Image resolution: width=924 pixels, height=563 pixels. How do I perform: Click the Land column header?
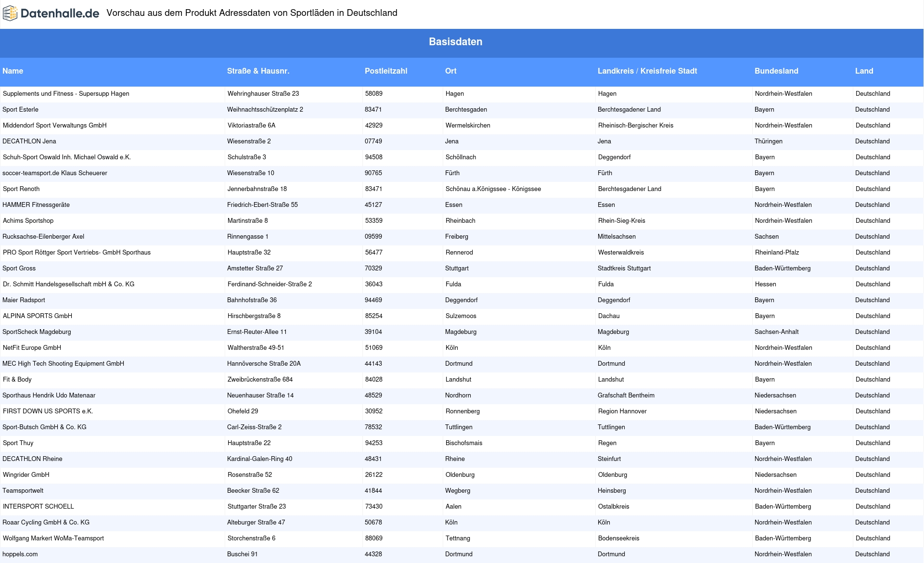[x=864, y=71]
